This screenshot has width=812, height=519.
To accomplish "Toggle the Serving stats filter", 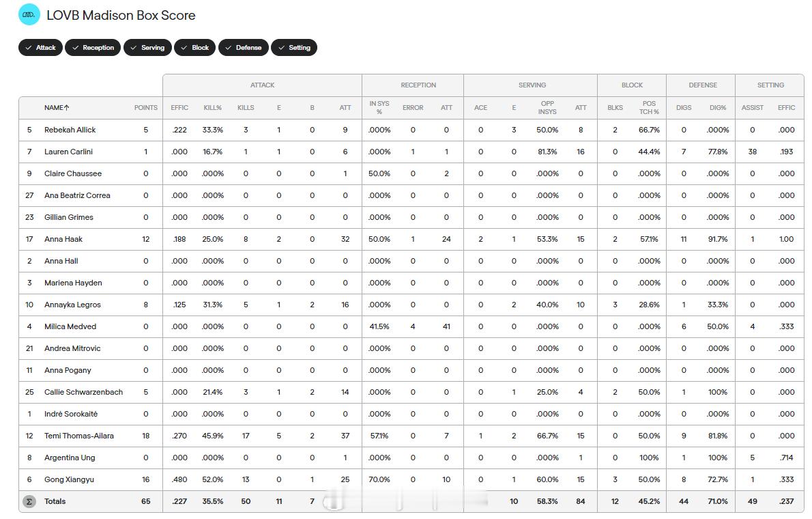I will pos(147,48).
